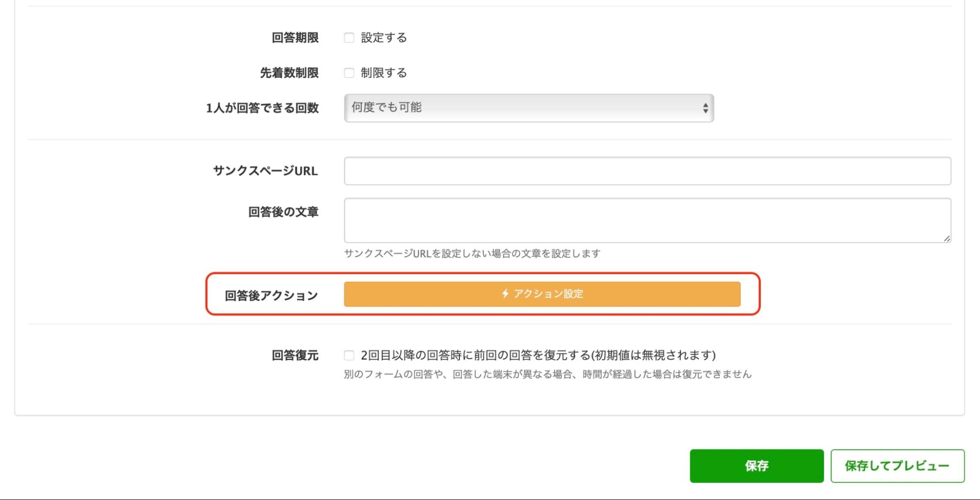980x500 pixels.
Task: Enable the 設定する checkbox for 回答期限
Action: coord(349,37)
